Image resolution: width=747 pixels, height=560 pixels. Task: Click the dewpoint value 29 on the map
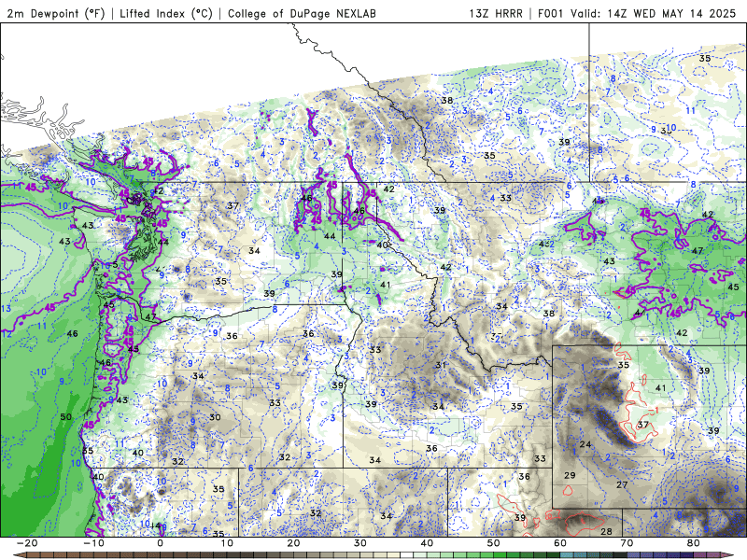coord(570,475)
